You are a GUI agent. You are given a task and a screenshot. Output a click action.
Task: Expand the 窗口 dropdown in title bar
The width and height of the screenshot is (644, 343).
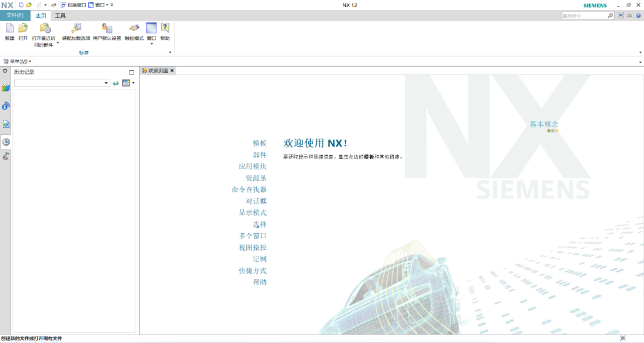point(107,5)
